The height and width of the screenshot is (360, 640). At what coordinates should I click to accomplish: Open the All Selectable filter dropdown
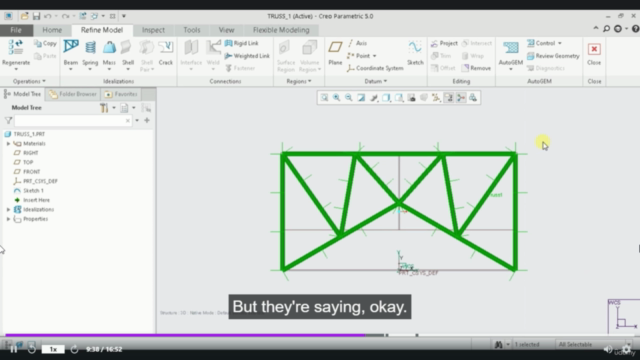[594, 344]
